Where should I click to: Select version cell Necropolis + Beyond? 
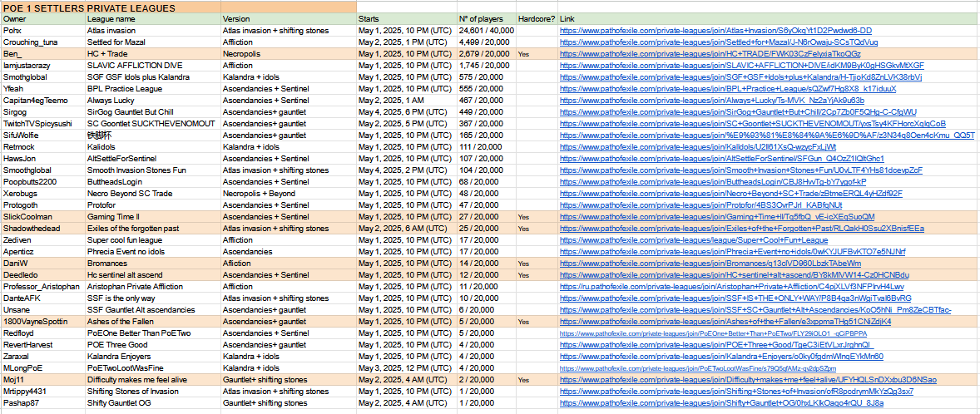[x=289, y=194]
